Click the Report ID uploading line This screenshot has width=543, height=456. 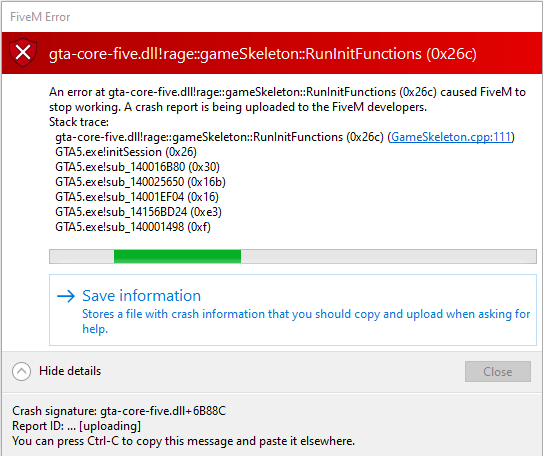pos(77,426)
